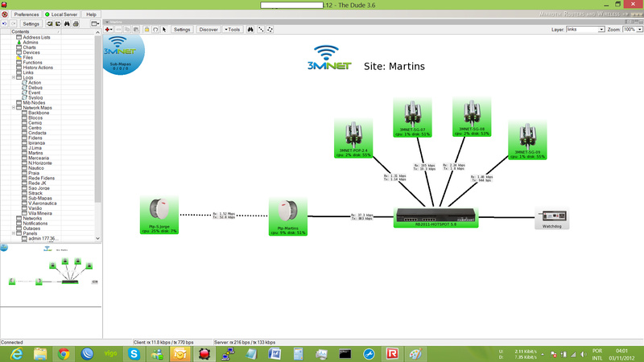Collapse the Logs tree node
The image size is (644, 362).
point(14,77)
